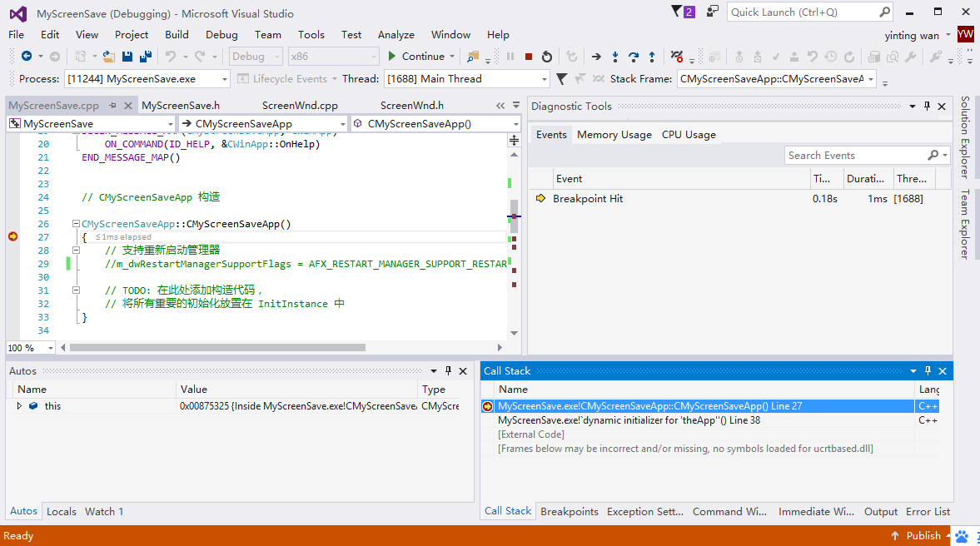The image size is (980, 546).
Task: Click the notifications flag icon
Action: click(x=683, y=12)
